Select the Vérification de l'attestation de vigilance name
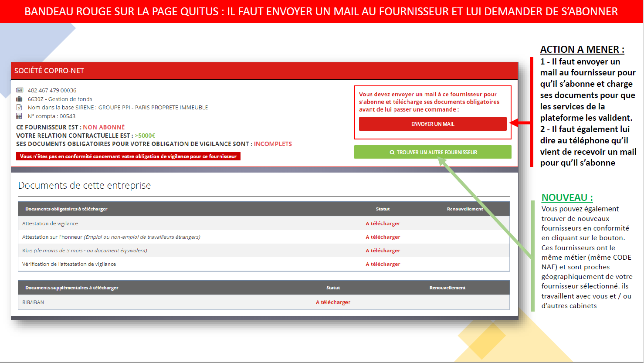The image size is (644, 363). click(69, 264)
